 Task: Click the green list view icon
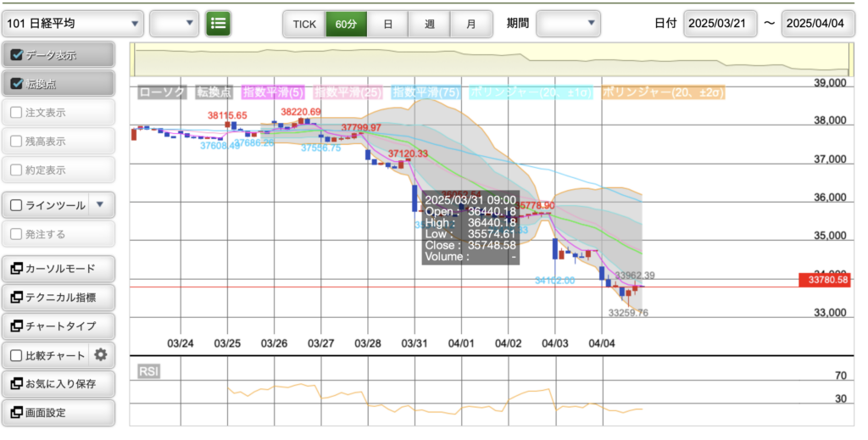pos(219,24)
